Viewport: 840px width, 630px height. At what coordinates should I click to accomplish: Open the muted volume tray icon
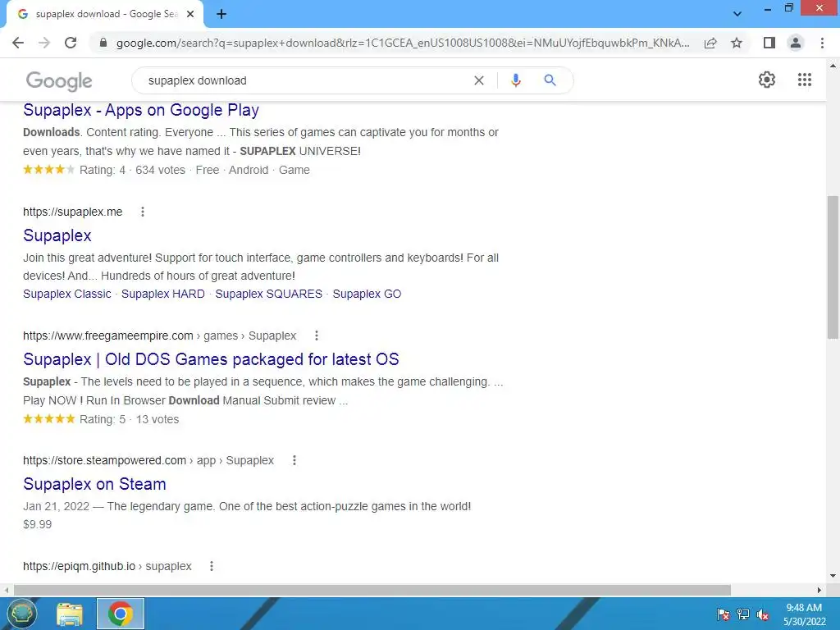[763, 614]
